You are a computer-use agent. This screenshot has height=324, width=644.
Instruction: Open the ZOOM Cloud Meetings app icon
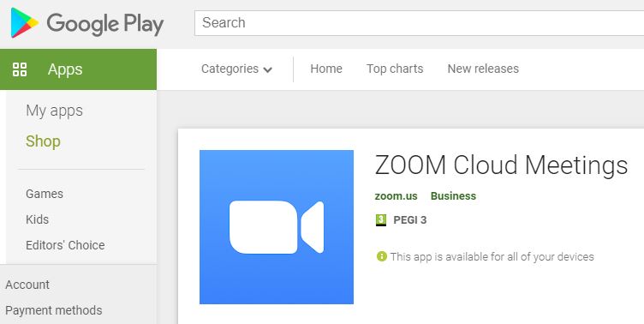277,227
